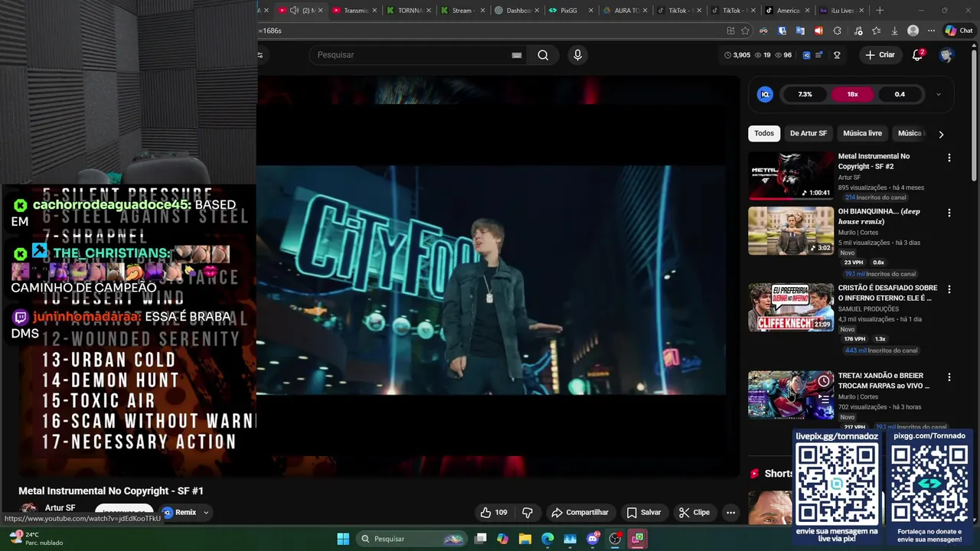Click the Remix button
The image size is (980, 551).
pyautogui.click(x=180, y=513)
